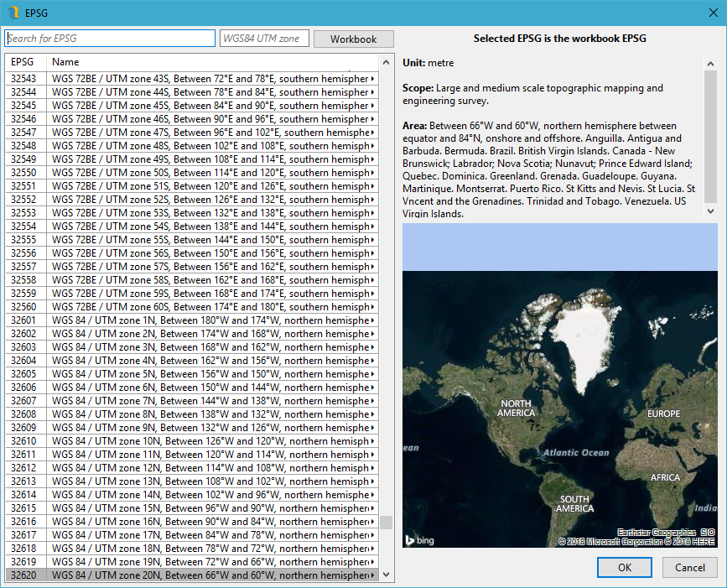Expand the arrow on row 32543
The height and width of the screenshot is (588, 727).
(x=372, y=79)
